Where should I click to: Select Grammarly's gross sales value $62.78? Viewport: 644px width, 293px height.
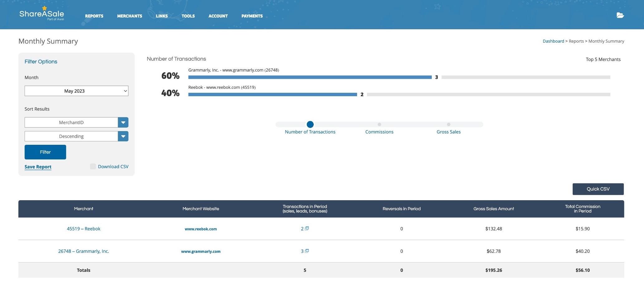(494, 251)
